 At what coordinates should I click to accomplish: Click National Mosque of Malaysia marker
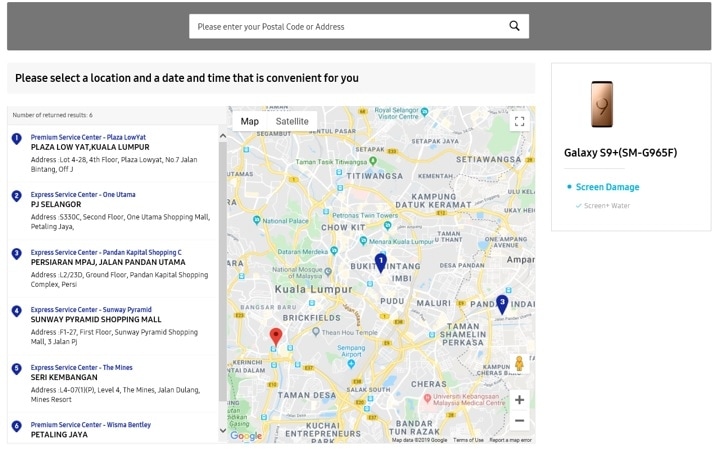pyautogui.click(x=328, y=272)
